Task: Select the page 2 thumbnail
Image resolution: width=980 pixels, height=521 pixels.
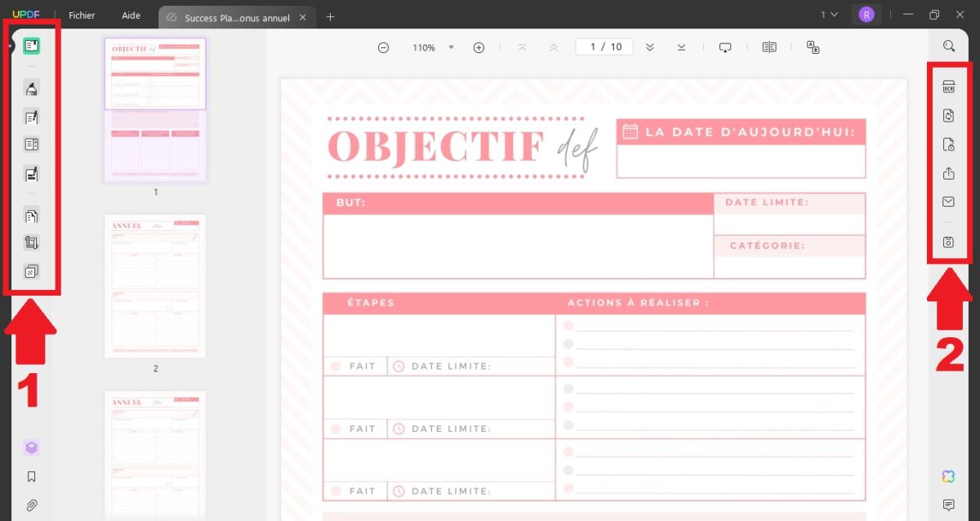Action: 155,286
